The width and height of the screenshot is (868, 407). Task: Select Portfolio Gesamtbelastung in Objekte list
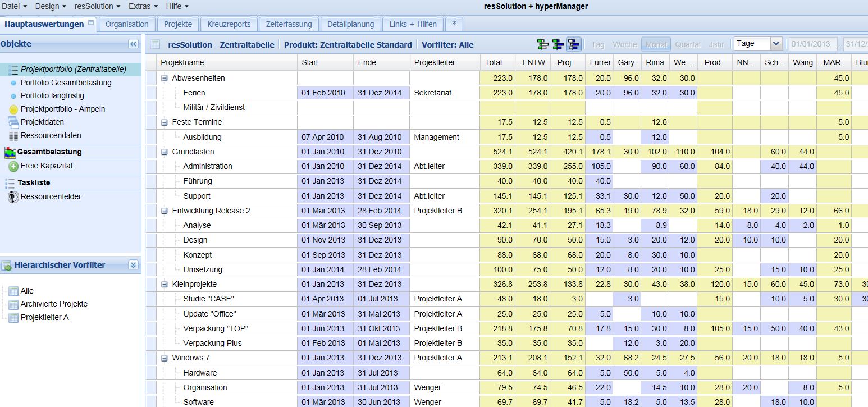(x=66, y=83)
